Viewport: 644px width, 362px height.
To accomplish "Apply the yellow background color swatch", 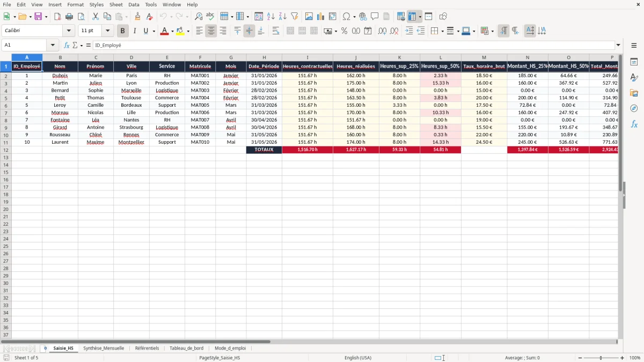I will tap(180, 31).
